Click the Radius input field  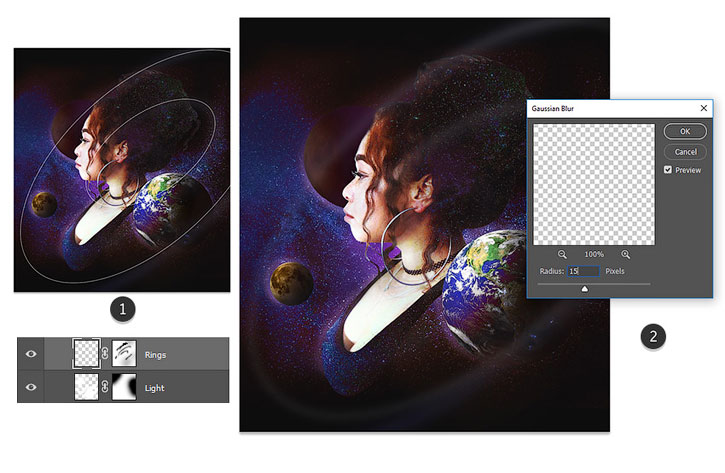(584, 271)
